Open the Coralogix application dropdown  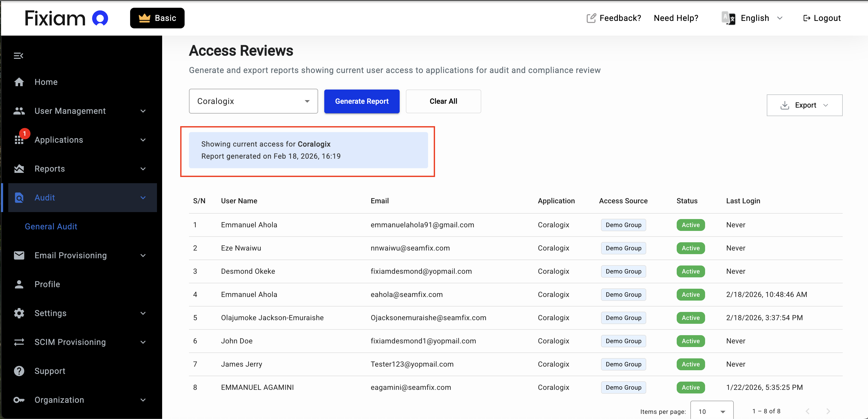coord(253,101)
